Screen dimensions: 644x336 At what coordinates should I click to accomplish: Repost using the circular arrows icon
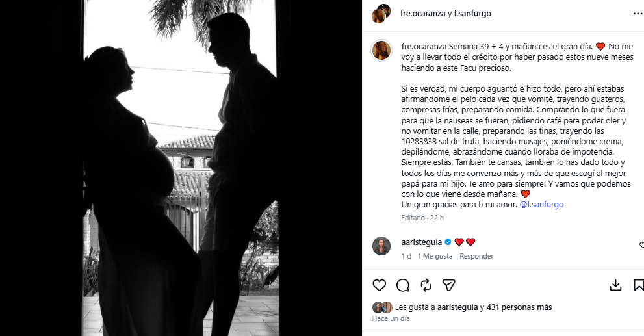click(426, 285)
